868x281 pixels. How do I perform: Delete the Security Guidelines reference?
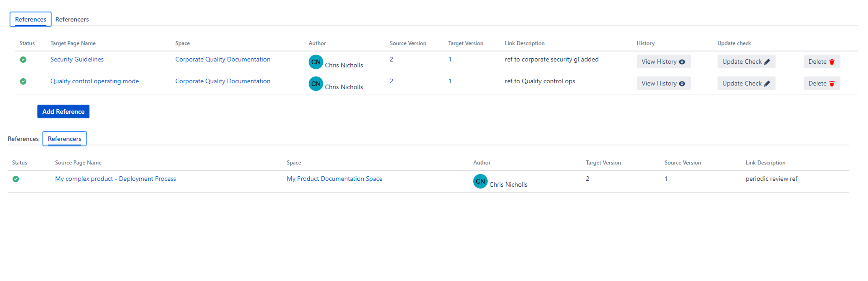click(x=822, y=62)
